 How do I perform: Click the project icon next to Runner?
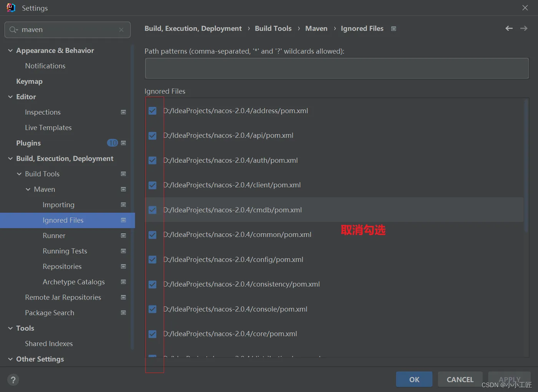pos(123,235)
